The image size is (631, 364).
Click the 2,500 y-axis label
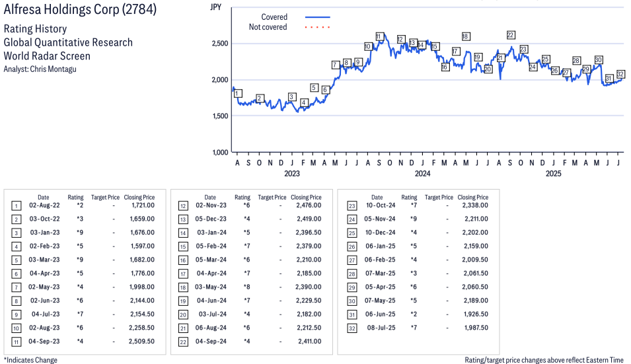coord(220,44)
